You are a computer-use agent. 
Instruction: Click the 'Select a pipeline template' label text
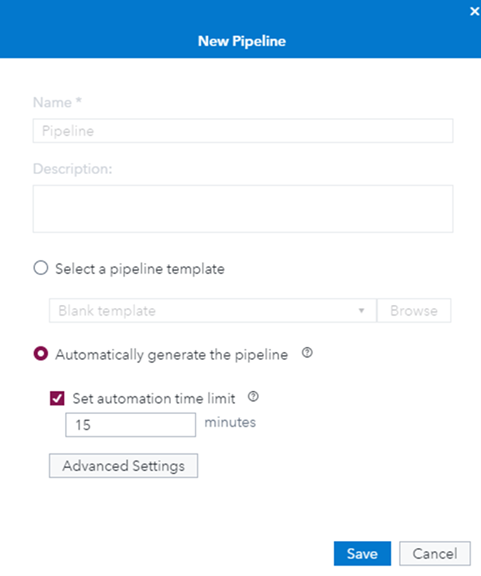(140, 269)
